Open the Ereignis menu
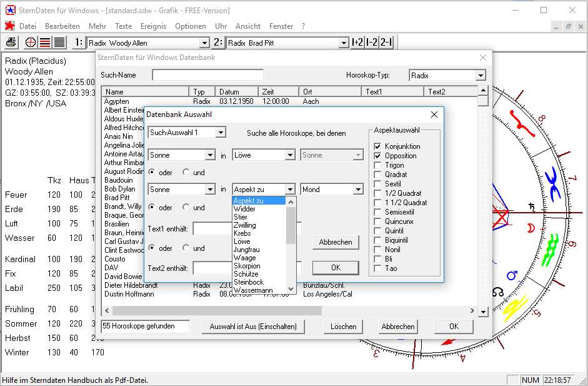 [153, 26]
